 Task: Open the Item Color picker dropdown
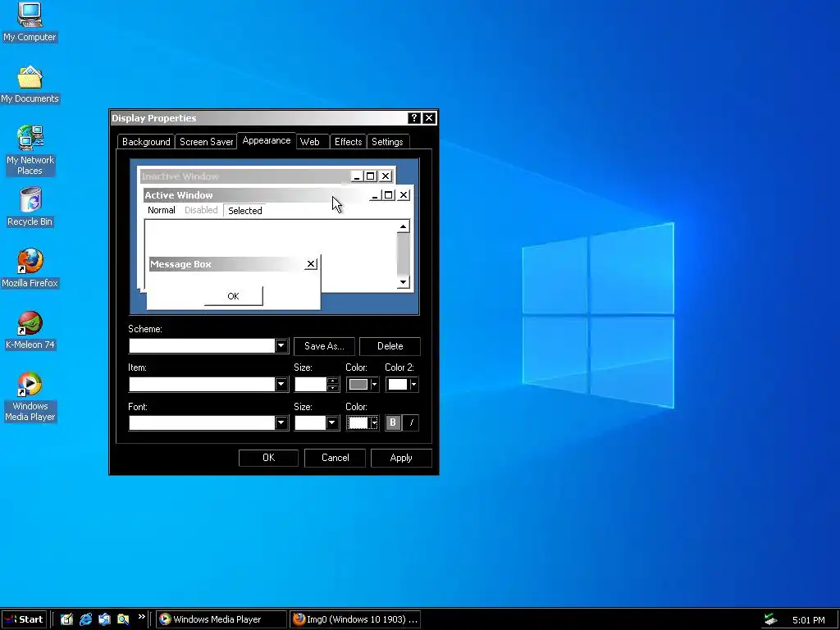pos(374,384)
